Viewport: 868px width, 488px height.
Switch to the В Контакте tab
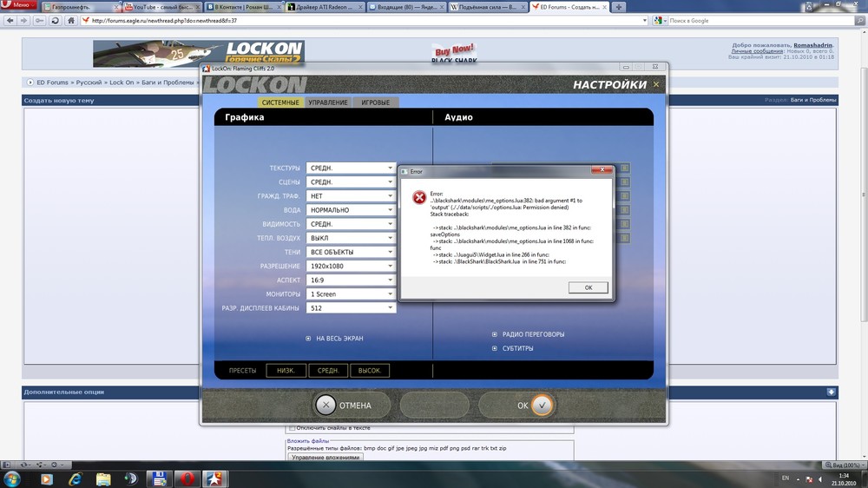click(x=244, y=7)
